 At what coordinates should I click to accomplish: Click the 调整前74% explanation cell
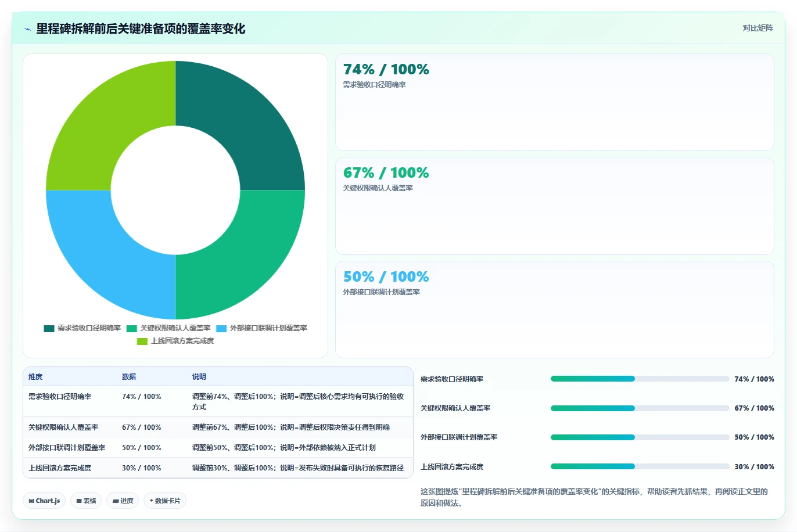298,402
